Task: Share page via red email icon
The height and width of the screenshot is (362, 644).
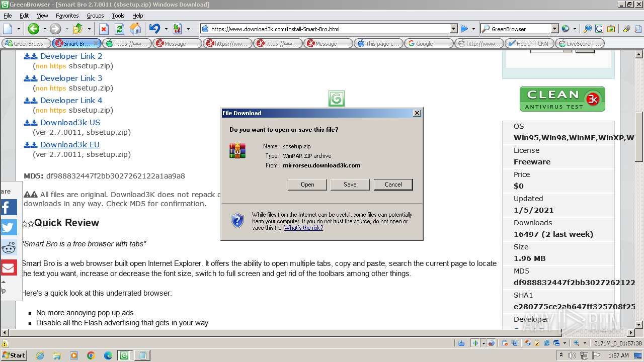Action: [9, 267]
